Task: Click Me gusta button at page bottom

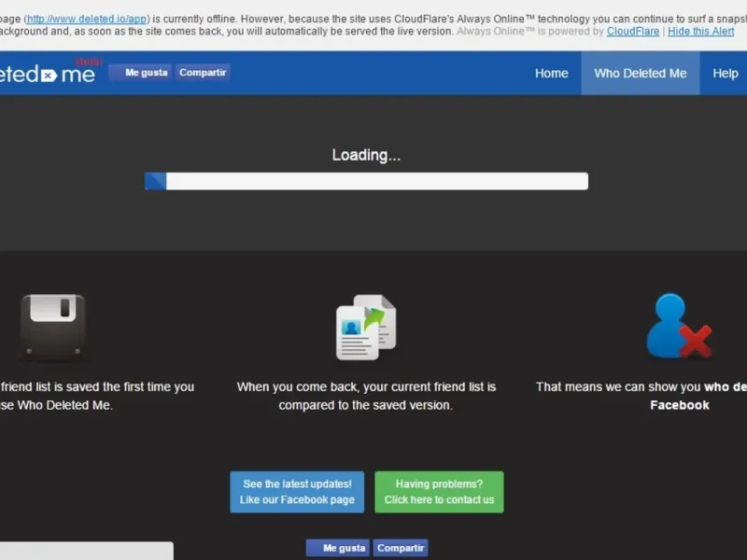Action: 338,548
